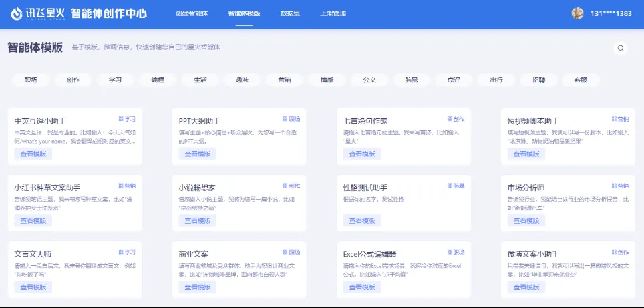The height and width of the screenshot is (308, 644).
Task: Filter templates by 职场 category
Action: pos(31,80)
